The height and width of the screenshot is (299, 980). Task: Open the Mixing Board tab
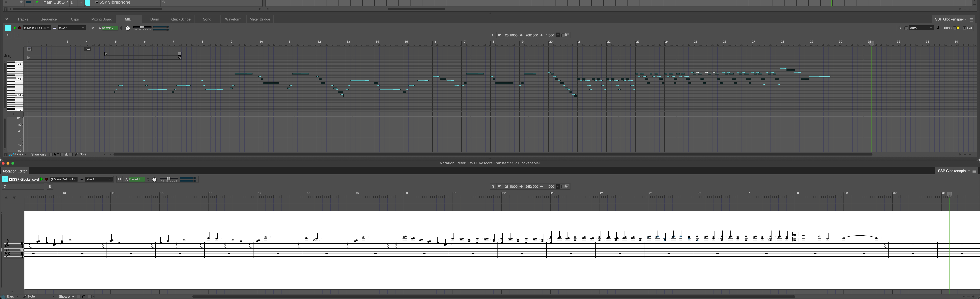102,19
